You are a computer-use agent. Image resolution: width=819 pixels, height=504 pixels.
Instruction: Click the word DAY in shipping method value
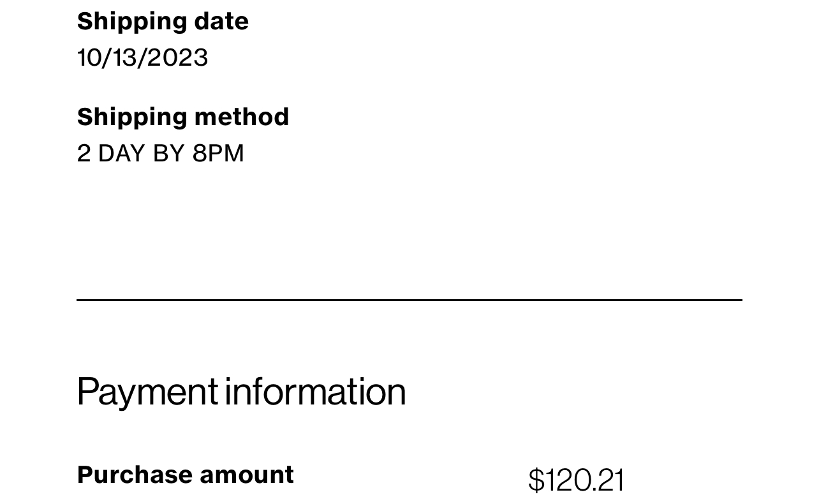tap(121, 154)
